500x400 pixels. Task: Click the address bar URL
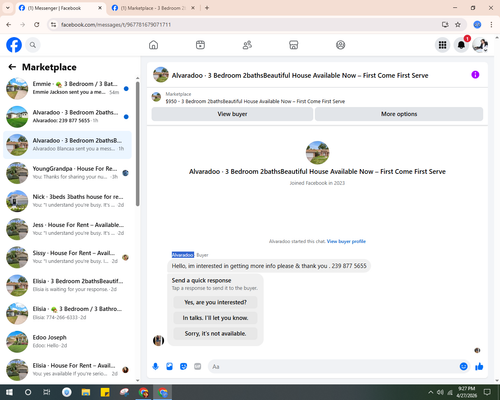pos(116,25)
